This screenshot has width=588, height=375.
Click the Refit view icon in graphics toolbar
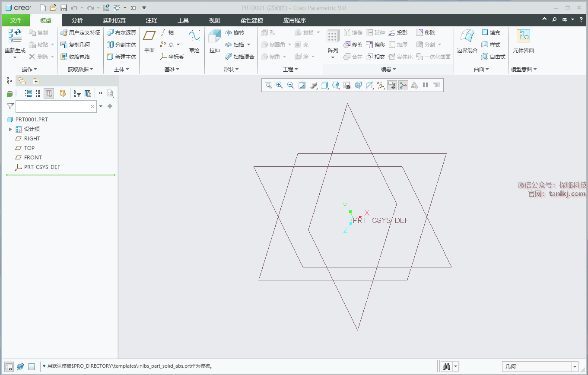[268, 86]
